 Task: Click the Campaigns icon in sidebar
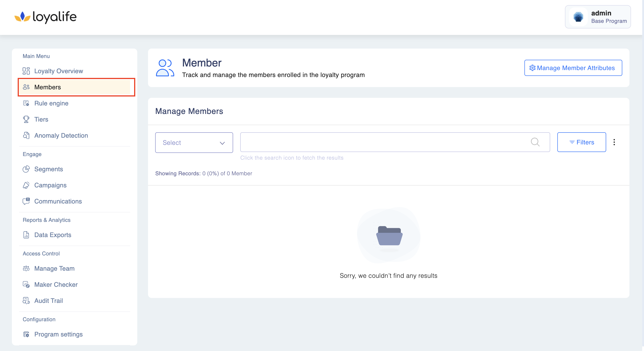(x=26, y=185)
